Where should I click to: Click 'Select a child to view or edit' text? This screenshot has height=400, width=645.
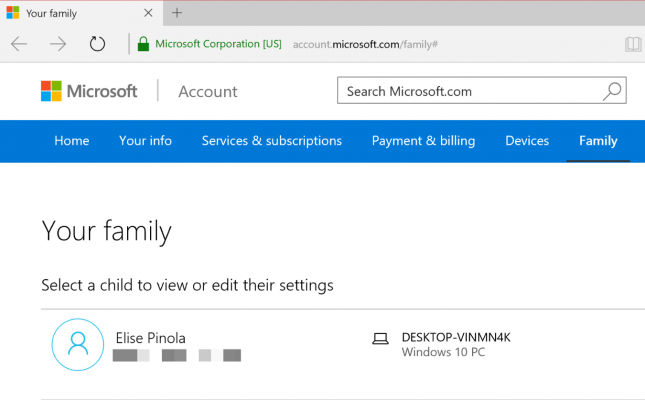pos(187,285)
